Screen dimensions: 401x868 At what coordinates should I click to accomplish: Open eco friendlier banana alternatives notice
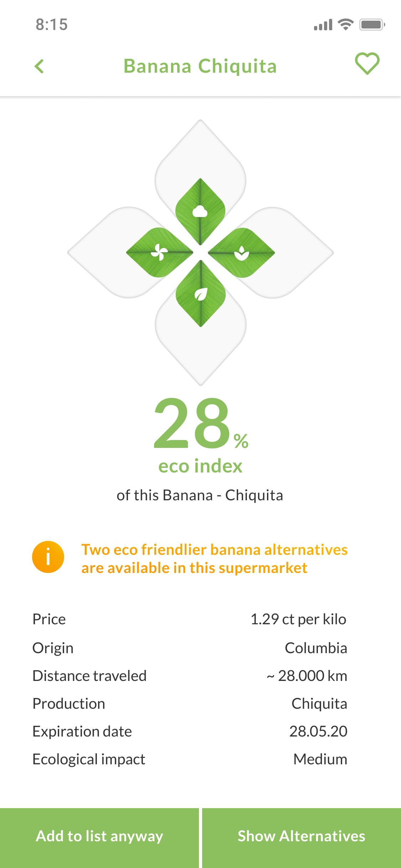215,559
